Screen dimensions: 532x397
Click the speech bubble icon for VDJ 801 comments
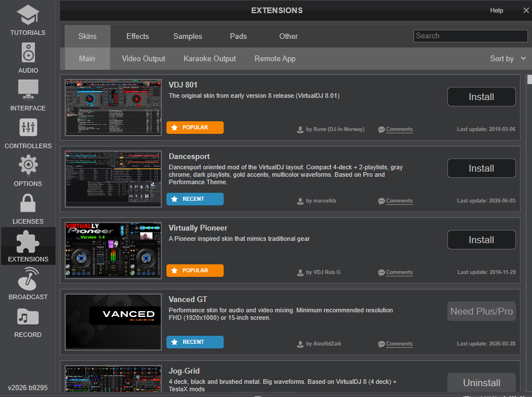tap(382, 130)
